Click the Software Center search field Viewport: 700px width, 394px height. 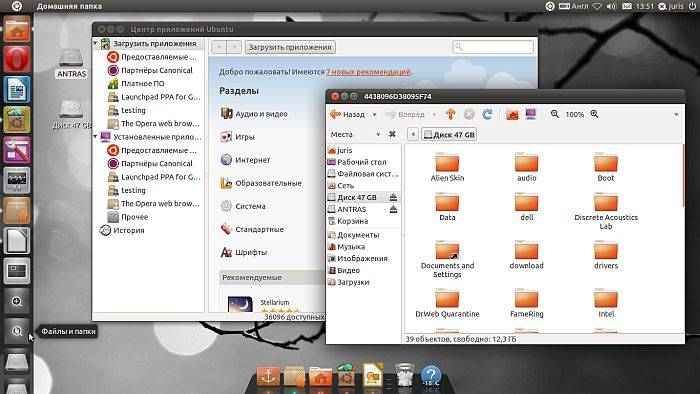493,47
